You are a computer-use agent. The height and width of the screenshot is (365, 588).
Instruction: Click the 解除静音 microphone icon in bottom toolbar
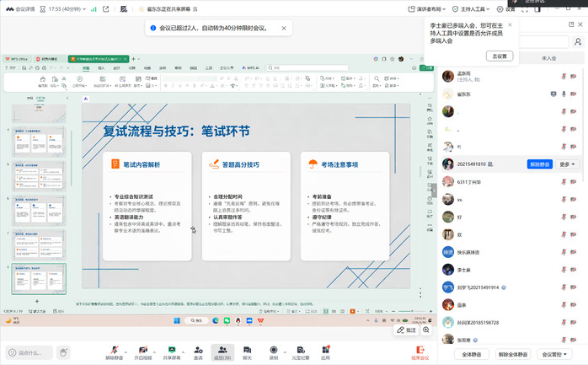[115, 349]
